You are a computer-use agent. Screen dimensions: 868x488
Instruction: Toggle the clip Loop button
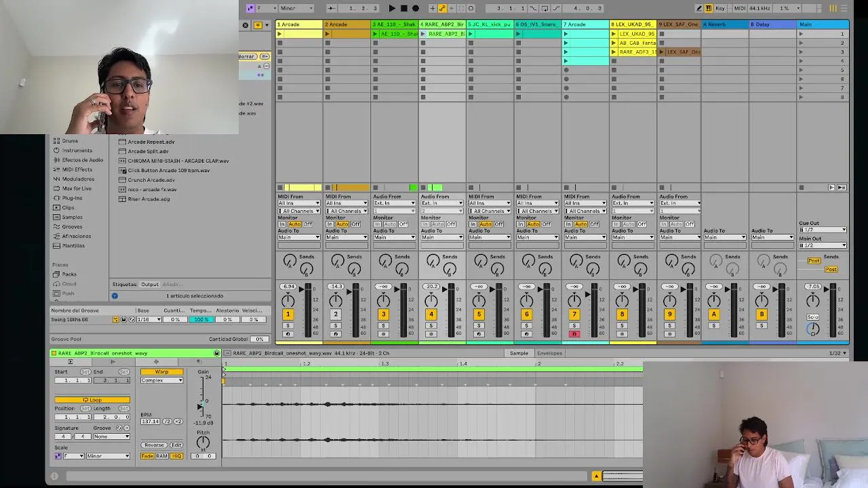click(92, 400)
